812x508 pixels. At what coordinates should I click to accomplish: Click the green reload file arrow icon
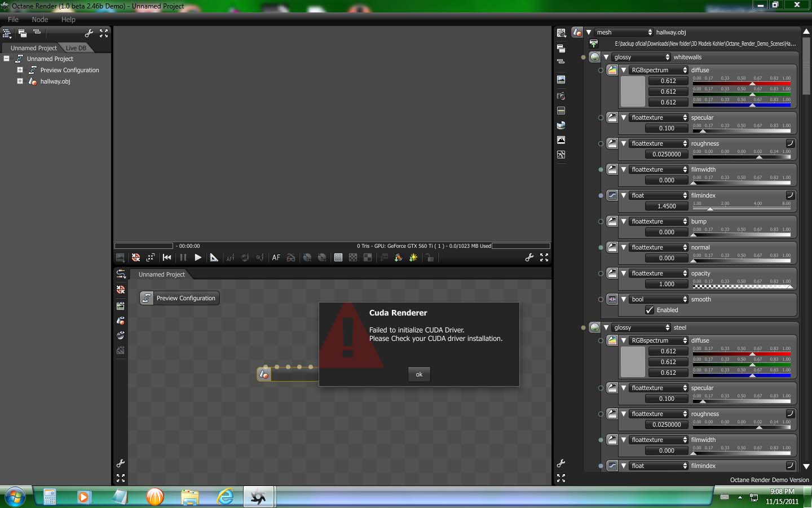594,43
